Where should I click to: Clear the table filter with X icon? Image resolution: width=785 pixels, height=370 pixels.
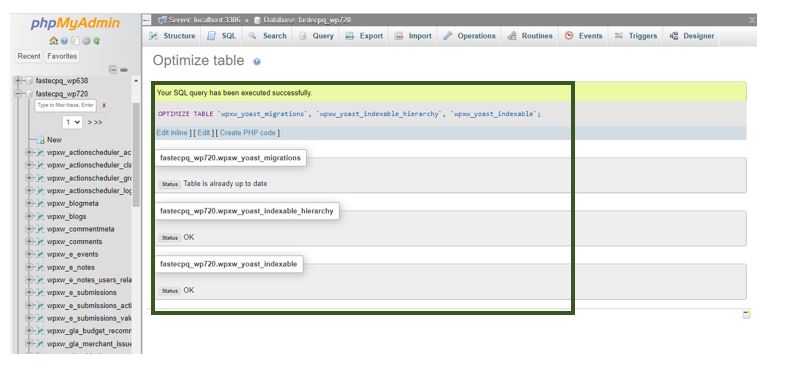click(104, 106)
